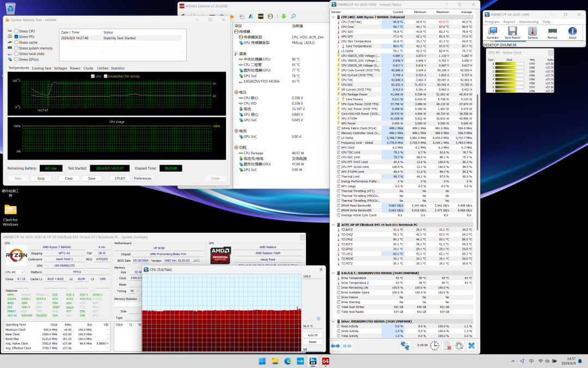
Task: Open the Memory module icon in HWiNFO
Action: [552, 32]
